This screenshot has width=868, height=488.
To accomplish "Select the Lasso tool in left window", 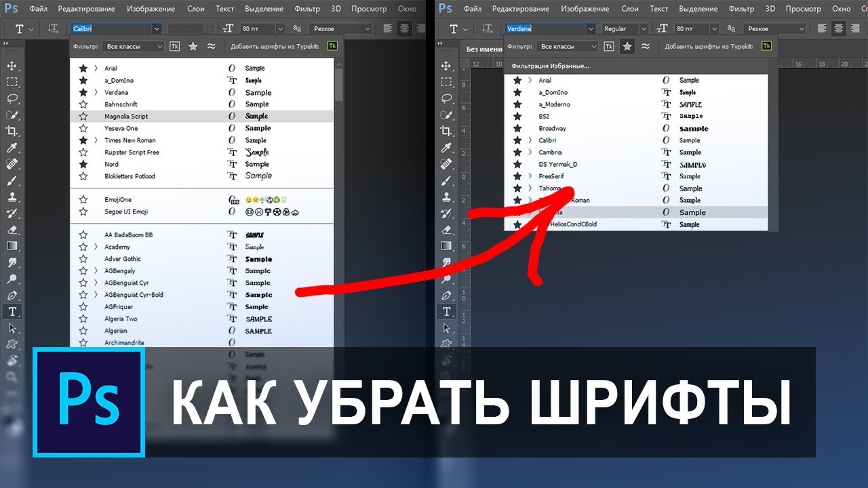I will [12, 98].
